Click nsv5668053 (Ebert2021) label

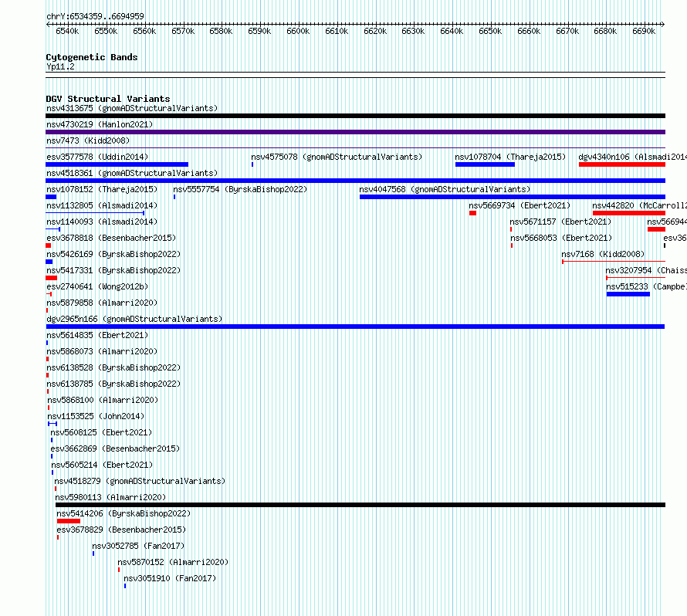pyautogui.click(x=561, y=238)
